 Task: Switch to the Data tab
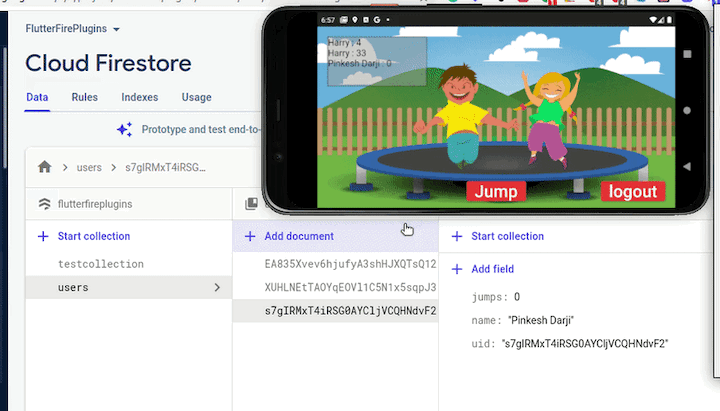pyautogui.click(x=37, y=97)
